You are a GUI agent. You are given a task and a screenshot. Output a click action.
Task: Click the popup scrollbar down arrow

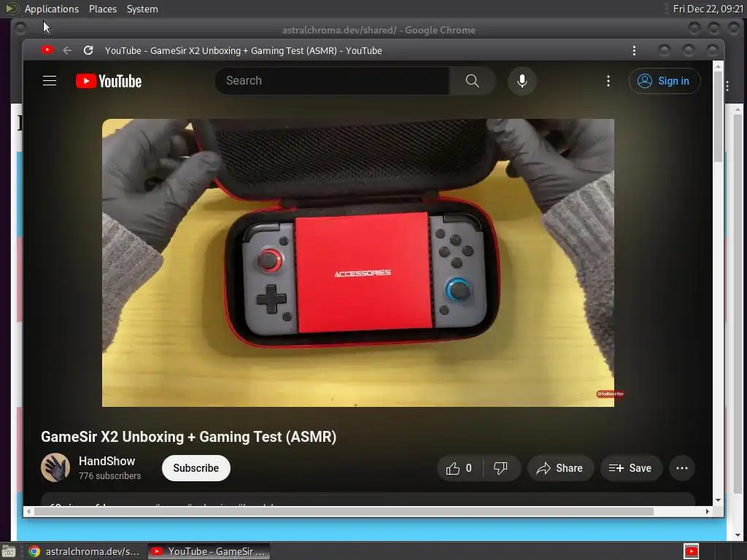718,500
